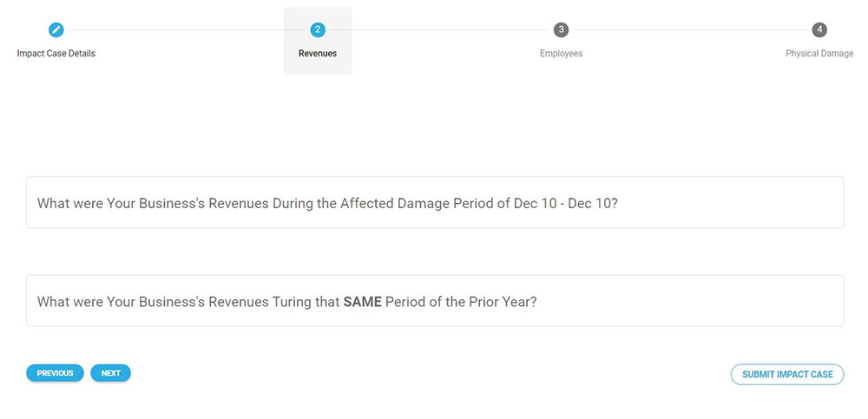
Task: Click the step 4 circle icon
Action: (x=819, y=30)
